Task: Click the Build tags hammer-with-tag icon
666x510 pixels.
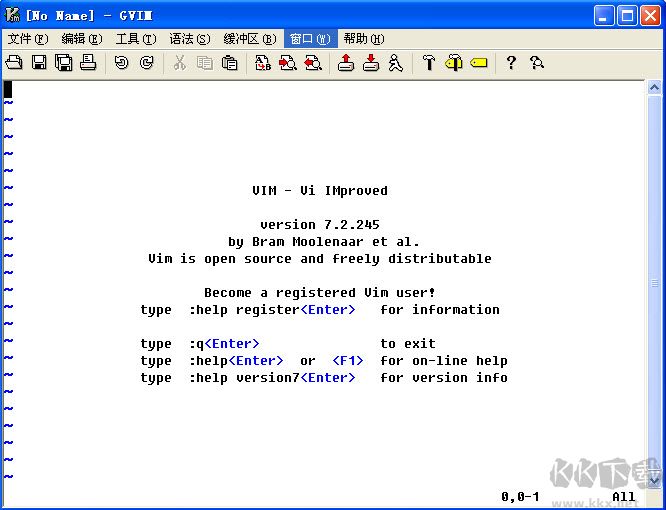Action: [454, 63]
